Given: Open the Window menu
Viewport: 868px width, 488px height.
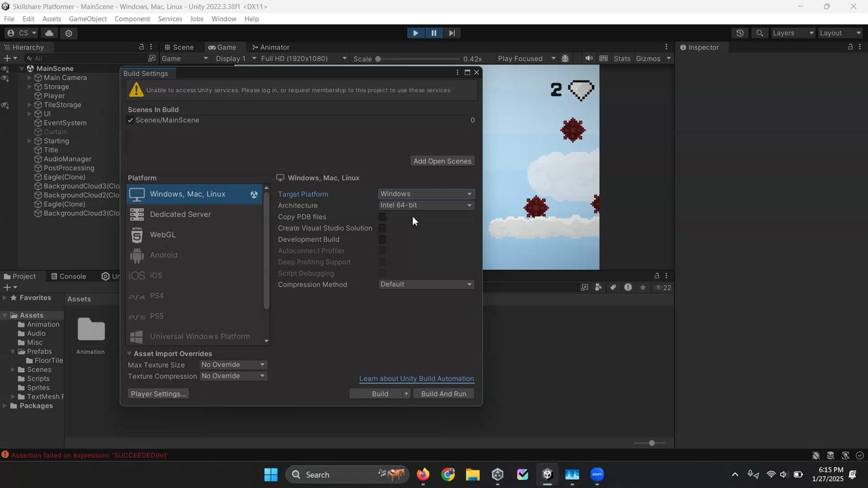Looking at the screenshot, I should coord(224,19).
